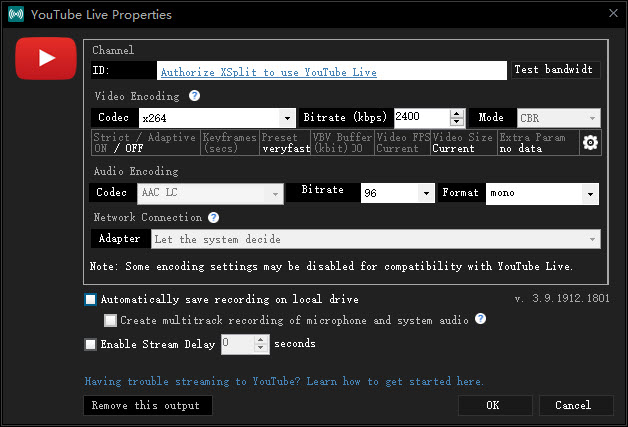Open the video Codec x264 dropdown
This screenshot has height=427, width=628.
(217, 118)
